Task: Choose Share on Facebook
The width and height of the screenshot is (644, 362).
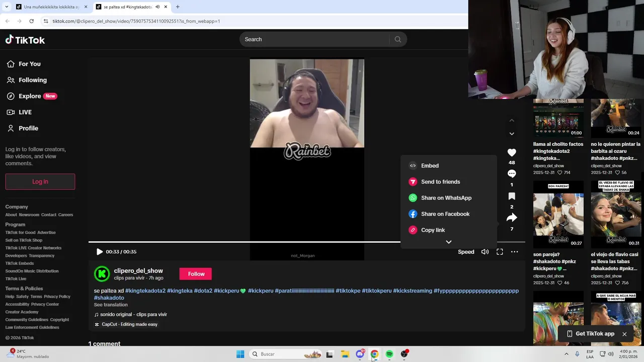Action: click(449, 214)
